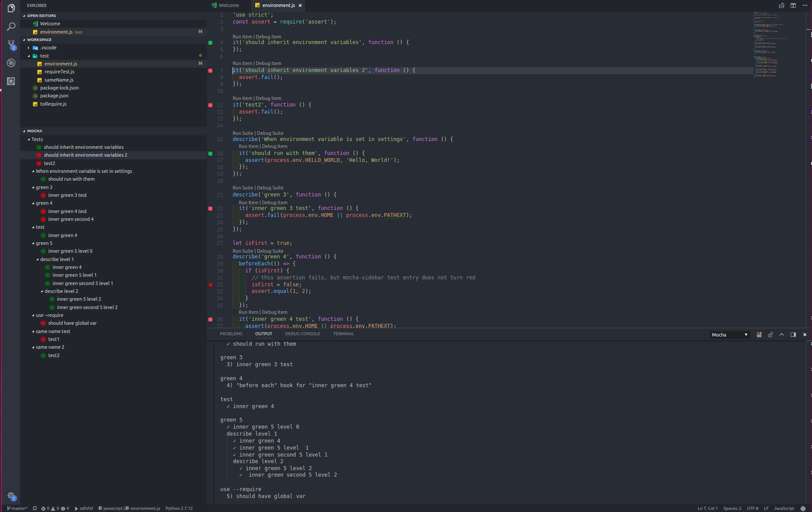Toggle breakpoint on line 32

click(211, 285)
